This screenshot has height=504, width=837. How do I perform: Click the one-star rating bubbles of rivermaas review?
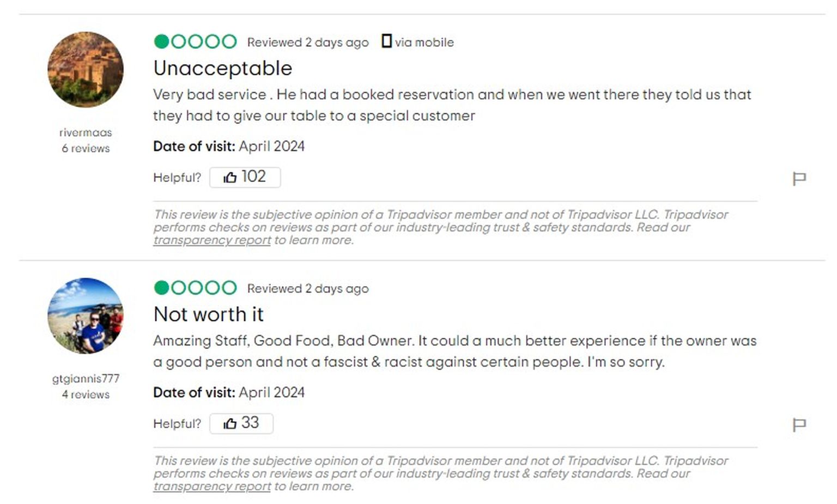(195, 41)
